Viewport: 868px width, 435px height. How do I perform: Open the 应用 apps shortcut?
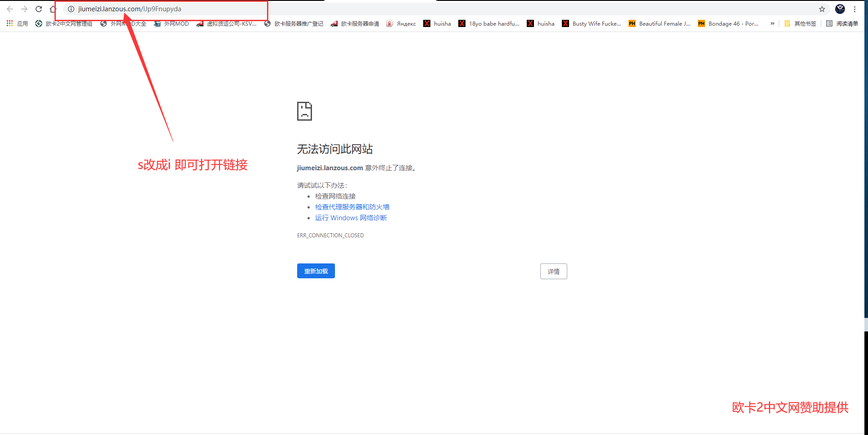(x=17, y=23)
